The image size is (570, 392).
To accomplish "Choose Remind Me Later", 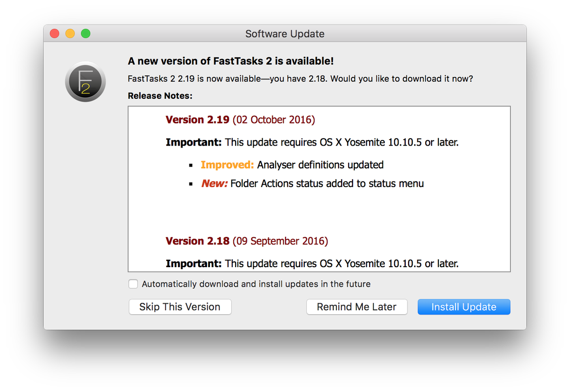I will pos(357,307).
